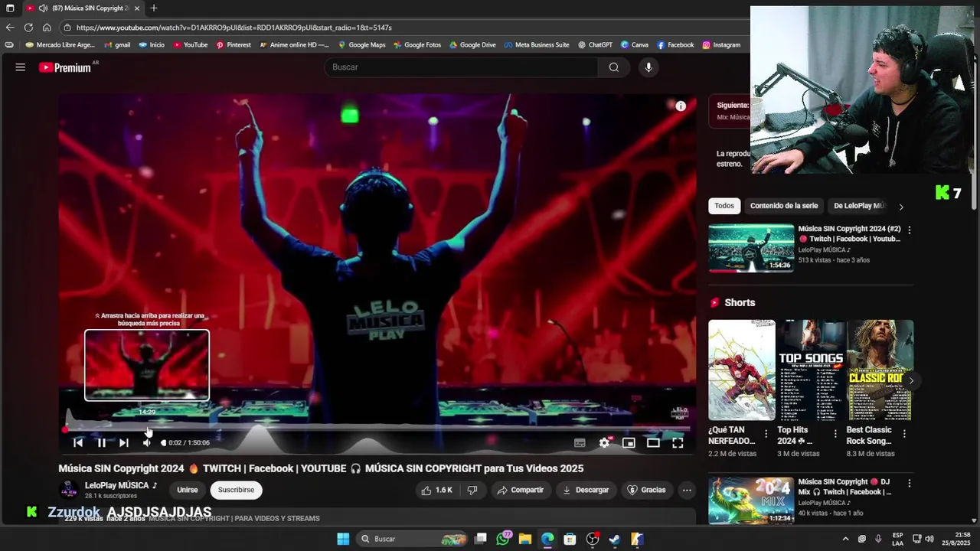Subscribe with the Suscribirse button
Image resolution: width=980 pixels, height=551 pixels.
click(x=236, y=490)
